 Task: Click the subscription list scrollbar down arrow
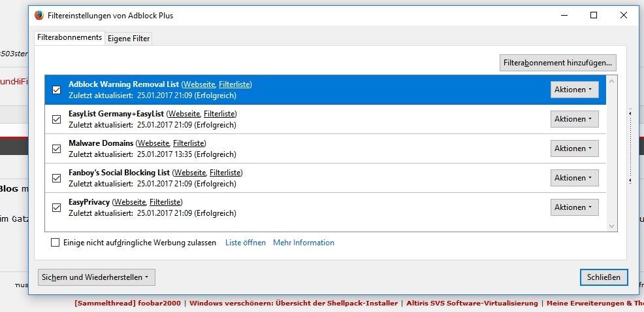click(x=611, y=226)
